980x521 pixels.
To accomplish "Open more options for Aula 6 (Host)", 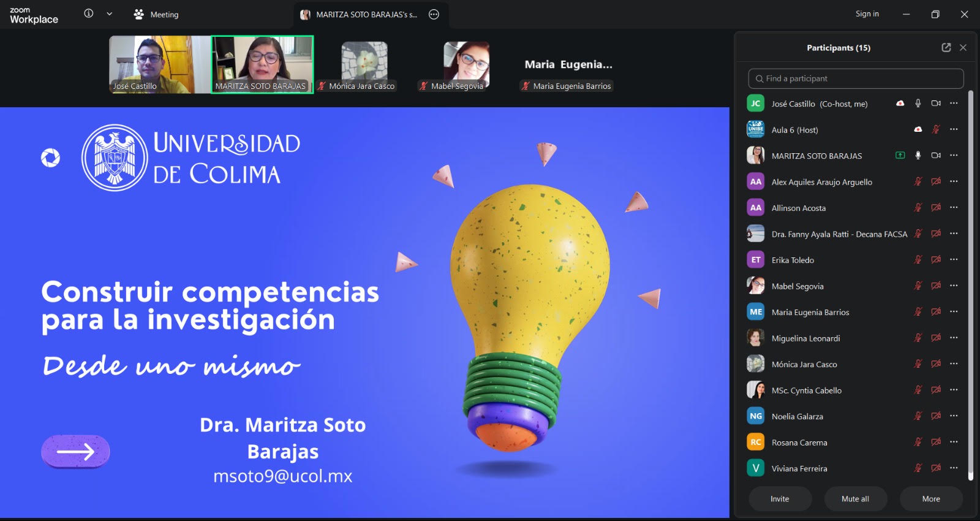I will [x=954, y=129].
